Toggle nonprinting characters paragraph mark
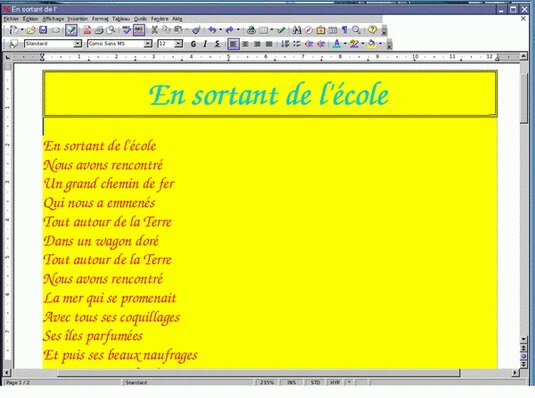The width and height of the screenshot is (535, 398). pos(345,30)
